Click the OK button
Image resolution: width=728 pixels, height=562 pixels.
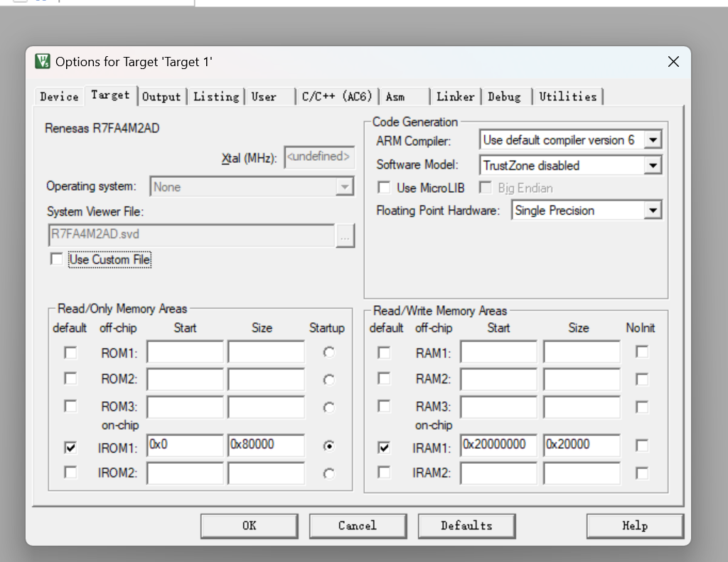tap(250, 526)
